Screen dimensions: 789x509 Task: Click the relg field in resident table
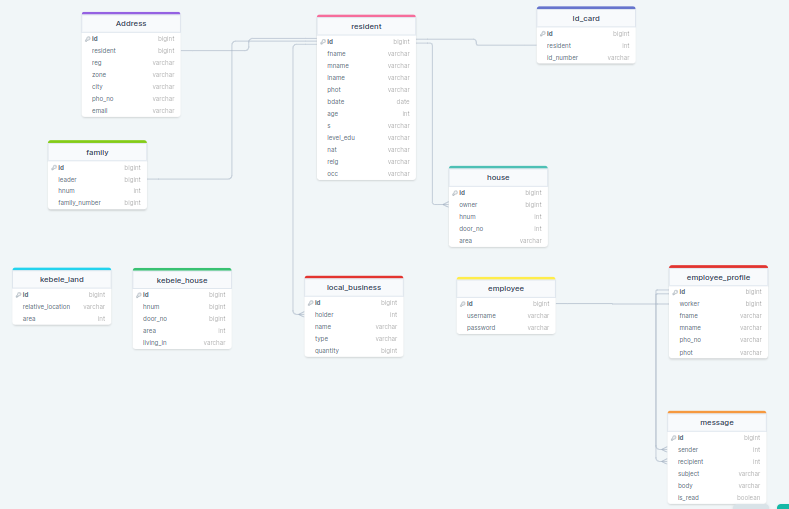366,162
